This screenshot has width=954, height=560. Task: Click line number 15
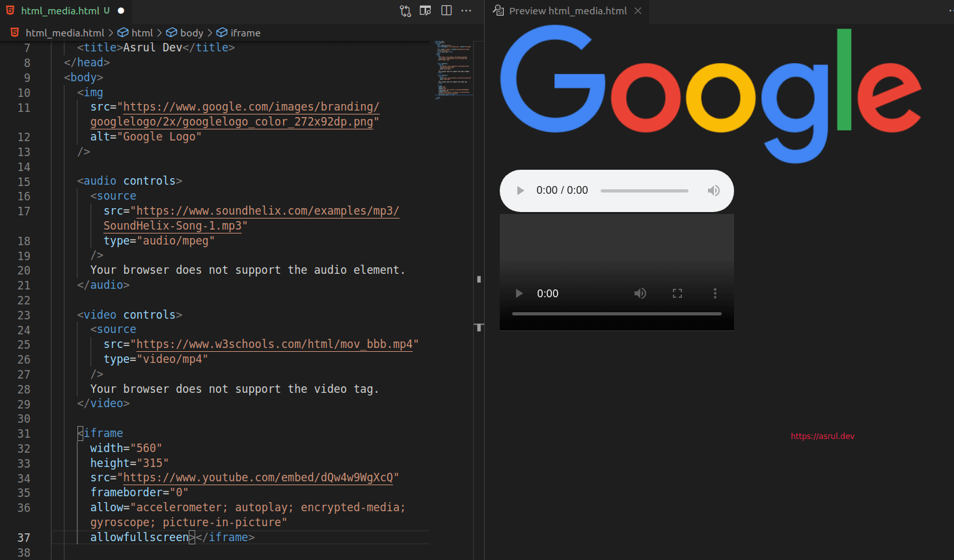24,181
